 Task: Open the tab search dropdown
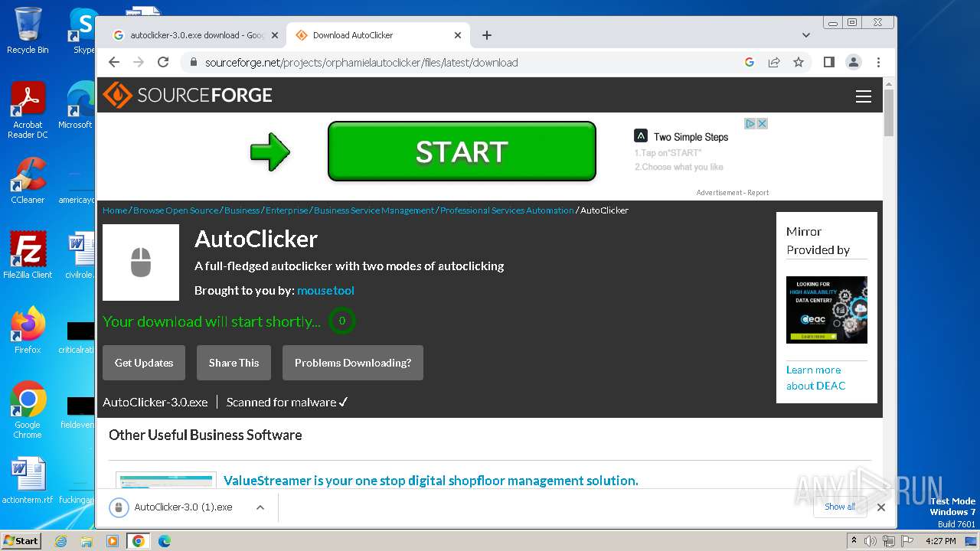pyautogui.click(x=806, y=35)
